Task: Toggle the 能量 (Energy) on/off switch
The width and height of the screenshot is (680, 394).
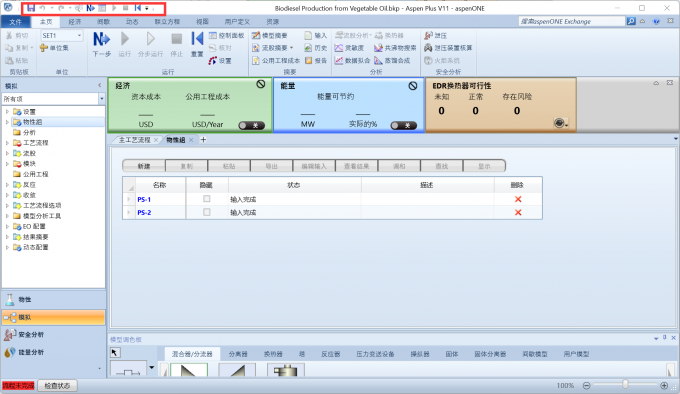Action: point(404,126)
